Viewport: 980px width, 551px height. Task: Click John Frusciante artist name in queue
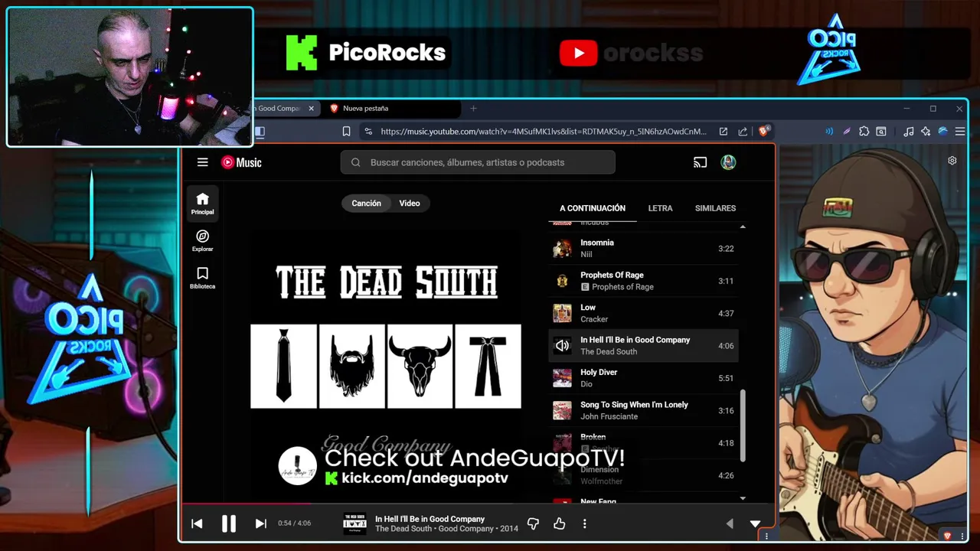609,416
